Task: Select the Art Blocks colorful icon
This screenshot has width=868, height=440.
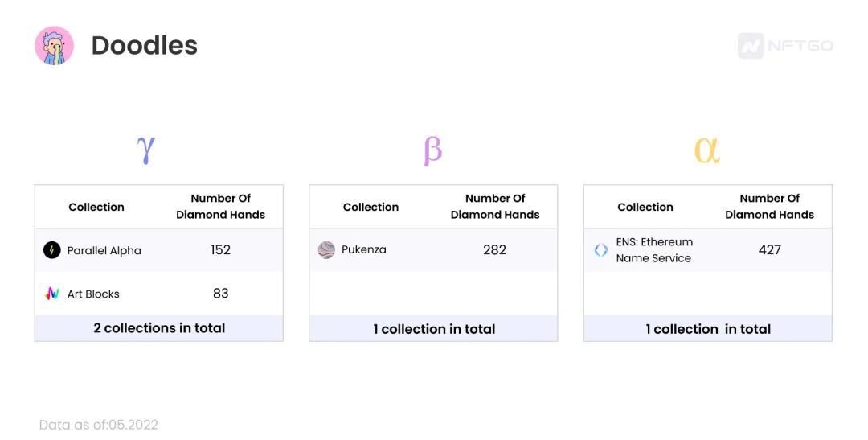Action: tap(52, 294)
